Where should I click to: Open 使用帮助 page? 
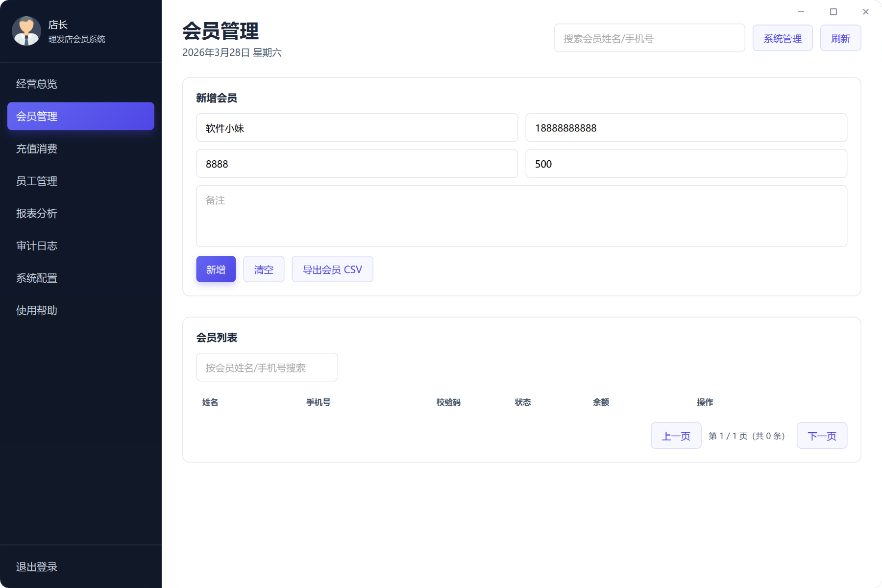(81, 310)
